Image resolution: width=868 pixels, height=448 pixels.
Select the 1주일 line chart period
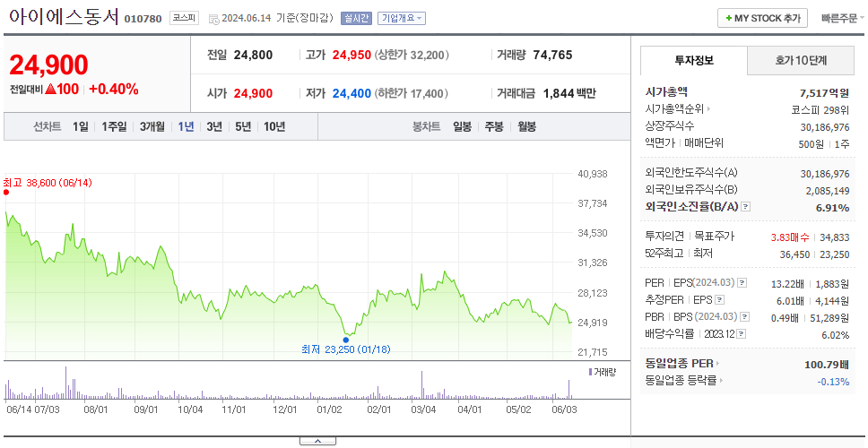(114, 126)
